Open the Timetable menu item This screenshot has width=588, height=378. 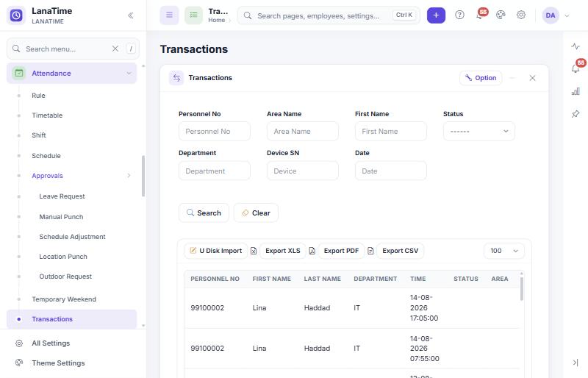tap(47, 115)
